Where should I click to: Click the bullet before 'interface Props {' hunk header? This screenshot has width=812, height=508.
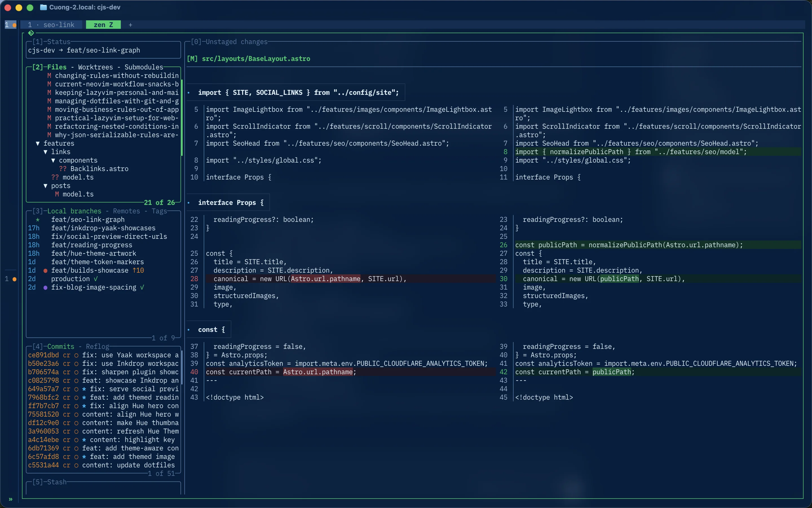189,203
